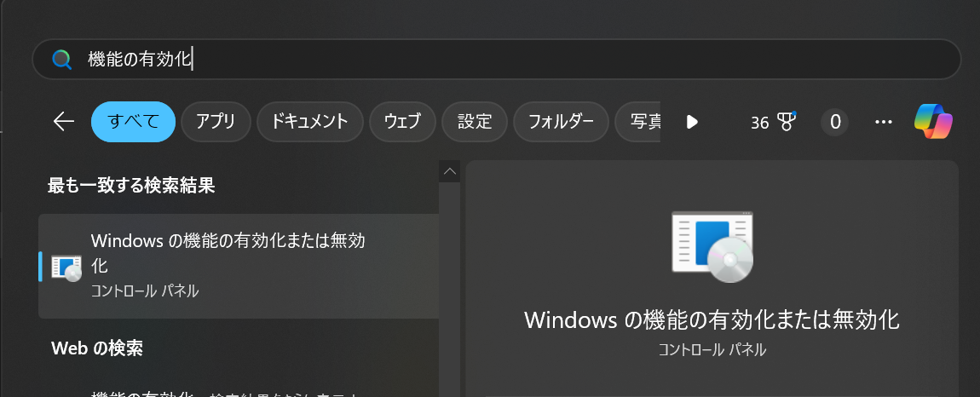Click the Web の検索 heading
Screen dimensions: 980x397
(97, 348)
